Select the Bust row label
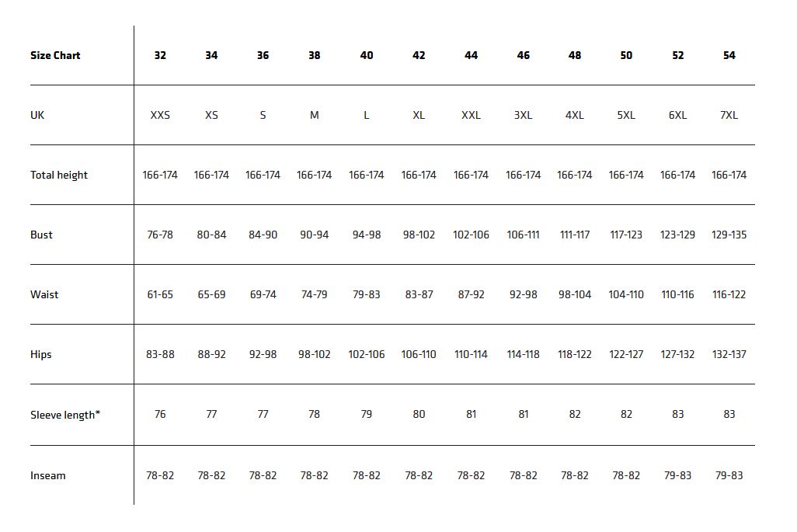The image size is (797, 532). 41,235
